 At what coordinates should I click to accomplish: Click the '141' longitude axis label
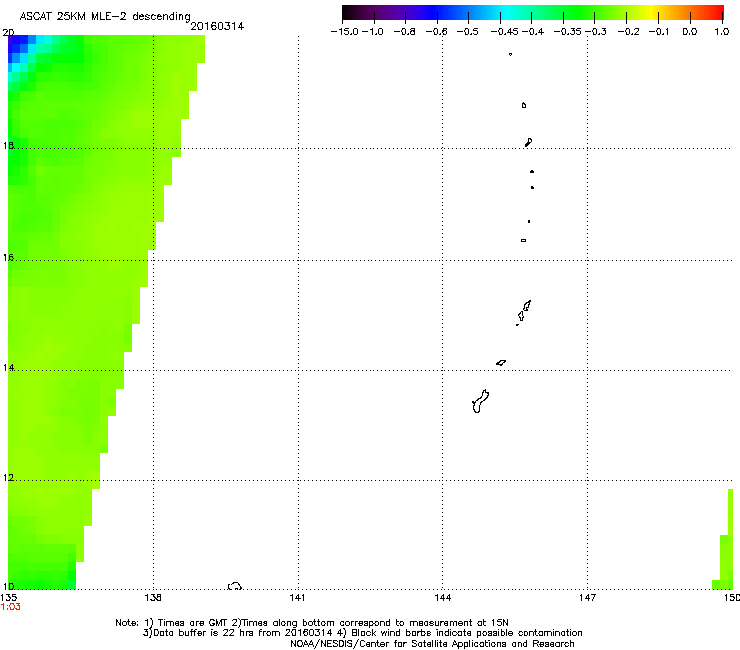(297, 598)
